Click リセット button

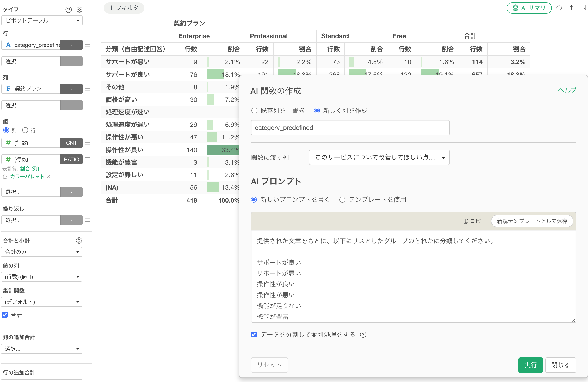tap(269, 365)
